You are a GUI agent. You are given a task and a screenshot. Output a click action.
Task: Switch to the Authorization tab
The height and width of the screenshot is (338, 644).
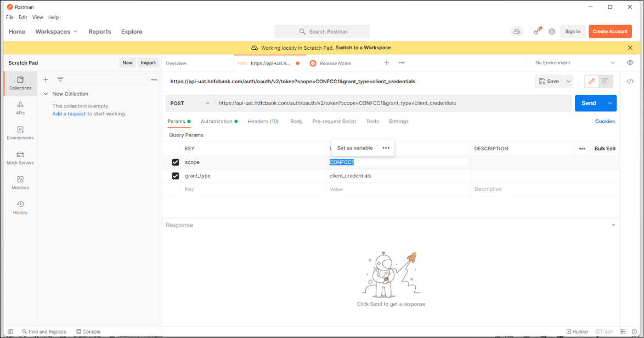pyautogui.click(x=217, y=122)
